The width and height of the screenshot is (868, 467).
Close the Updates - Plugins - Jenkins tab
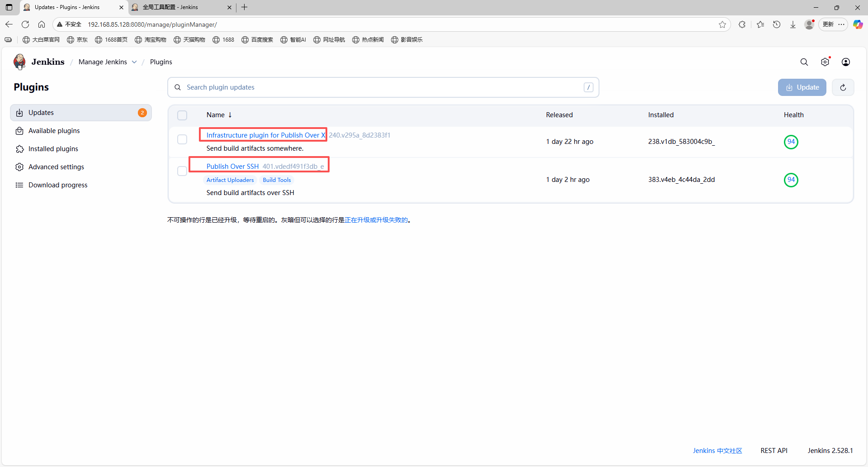[x=121, y=7]
